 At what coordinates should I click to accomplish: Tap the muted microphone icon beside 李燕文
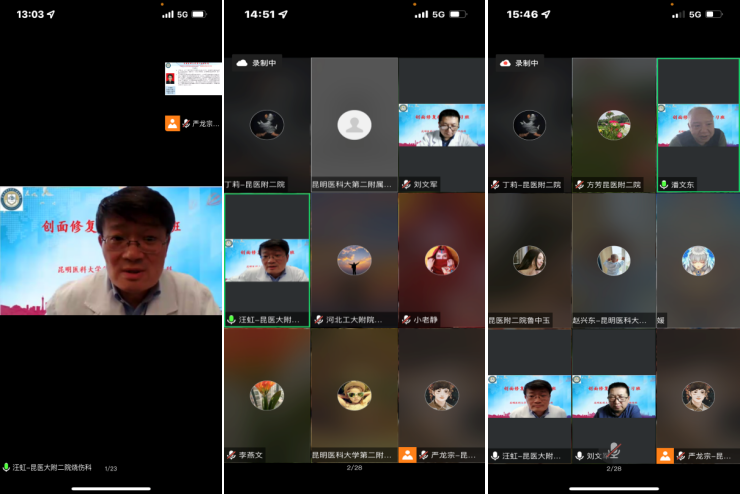pyautogui.click(x=230, y=455)
